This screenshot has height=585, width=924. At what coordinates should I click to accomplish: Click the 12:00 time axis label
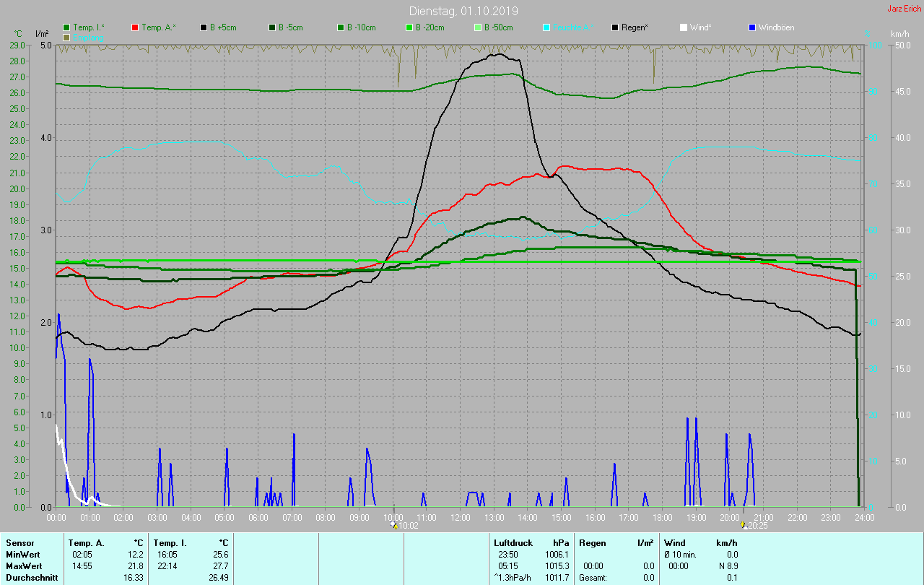[x=460, y=517]
